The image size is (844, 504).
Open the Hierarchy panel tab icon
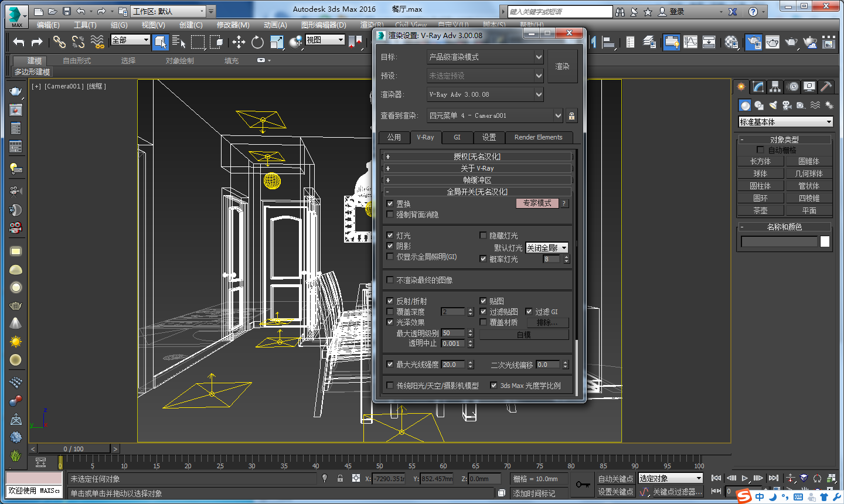click(775, 87)
